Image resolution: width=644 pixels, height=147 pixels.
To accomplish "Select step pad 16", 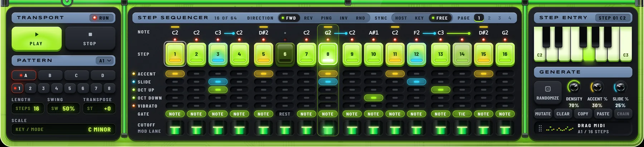I will point(505,54).
